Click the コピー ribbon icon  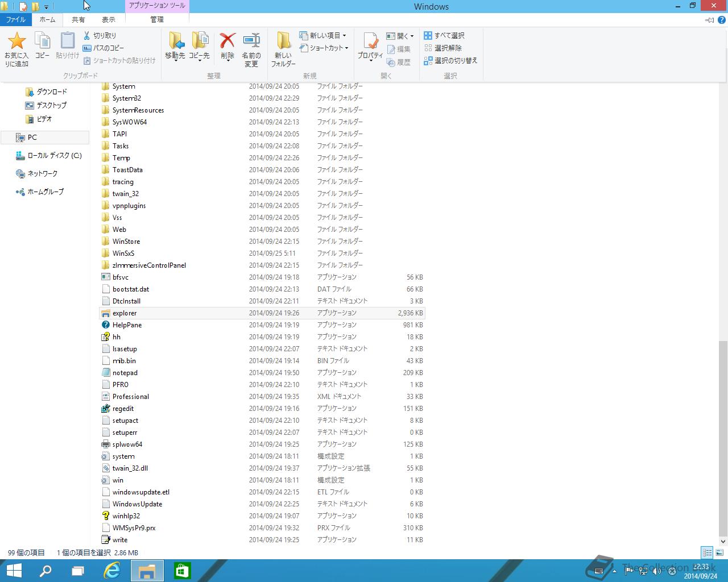43,41
